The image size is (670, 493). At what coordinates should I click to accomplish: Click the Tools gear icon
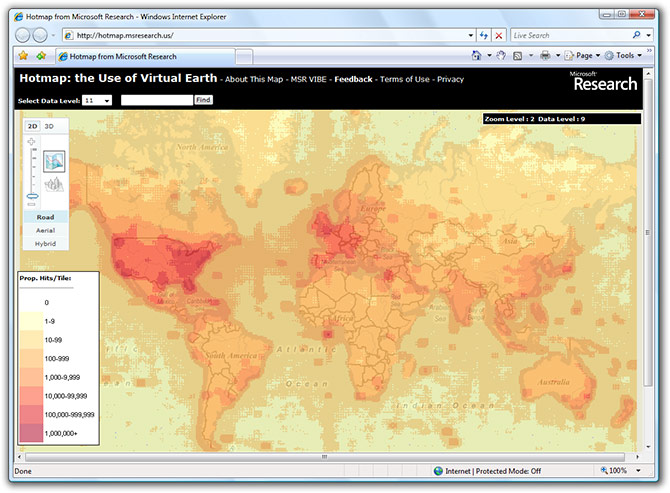click(x=609, y=56)
